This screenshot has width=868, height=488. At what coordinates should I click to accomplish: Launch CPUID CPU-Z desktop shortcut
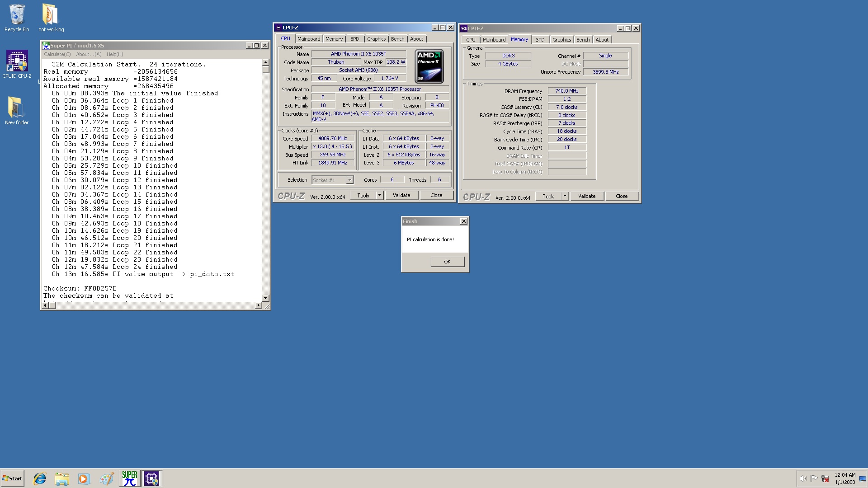pyautogui.click(x=17, y=64)
